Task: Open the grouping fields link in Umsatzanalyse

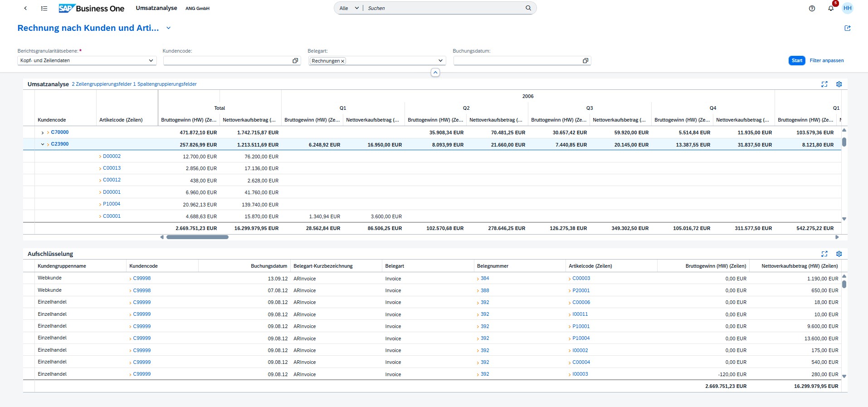Action: click(x=134, y=84)
